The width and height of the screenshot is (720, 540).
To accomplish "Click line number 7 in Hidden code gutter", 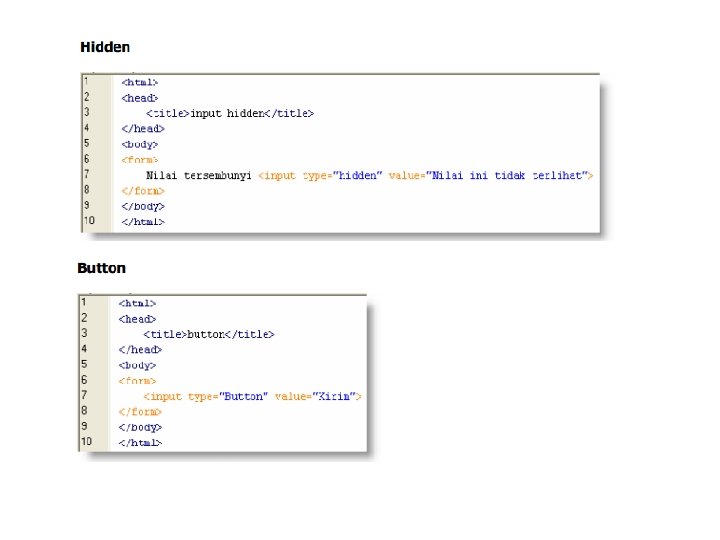I will pyautogui.click(x=86, y=174).
